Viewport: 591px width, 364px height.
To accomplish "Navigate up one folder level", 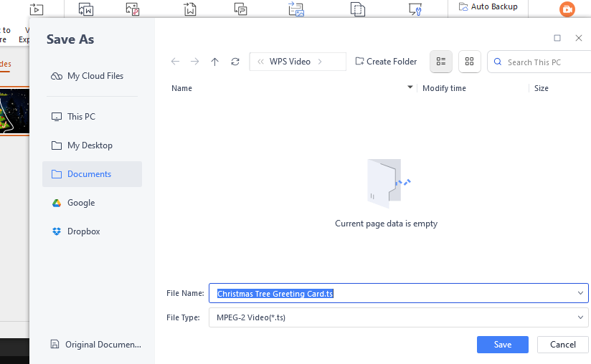I will (215, 62).
